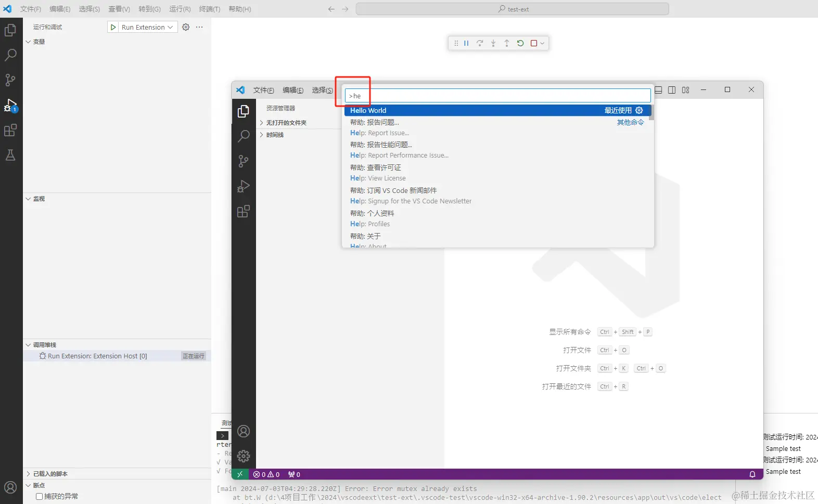
Task: Click ports forwarded indicator in status bar
Action: click(x=295, y=474)
